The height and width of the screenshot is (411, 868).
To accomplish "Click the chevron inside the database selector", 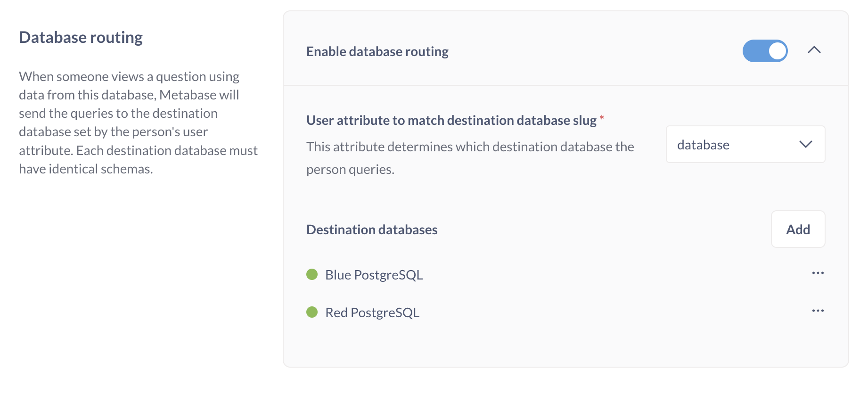I will click(x=807, y=145).
